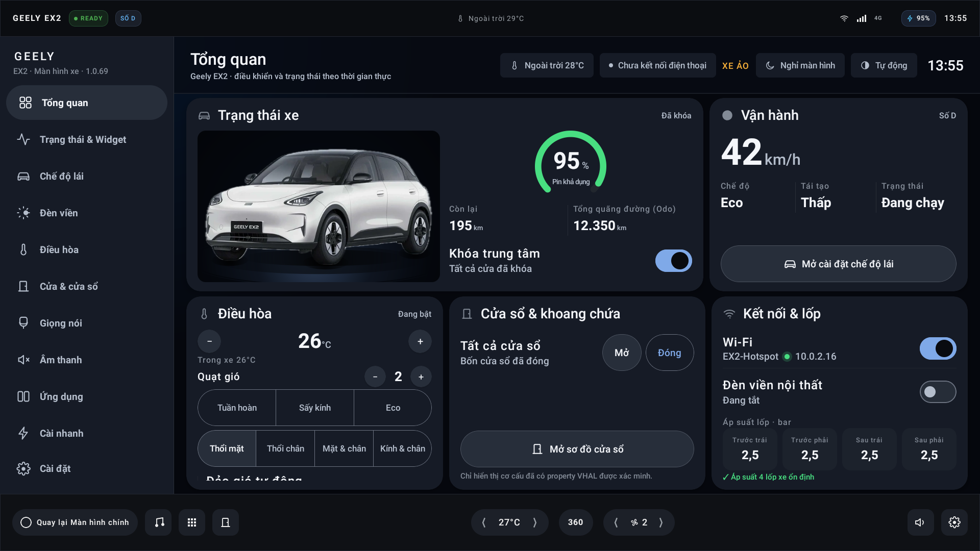980x551 pixels.
Task: Lower bottom bar fan speed with left chevron
Action: [616, 522]
